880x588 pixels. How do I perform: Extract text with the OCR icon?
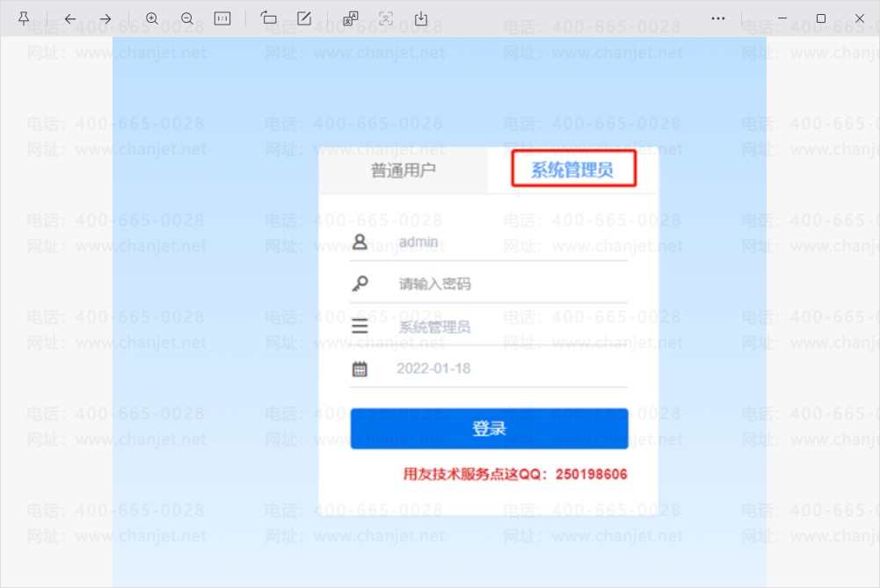386,18
